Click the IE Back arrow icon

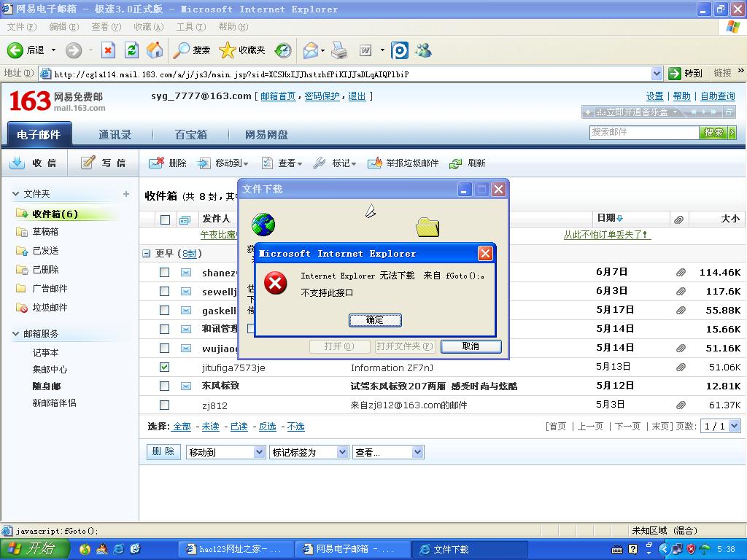click(15, 50)
